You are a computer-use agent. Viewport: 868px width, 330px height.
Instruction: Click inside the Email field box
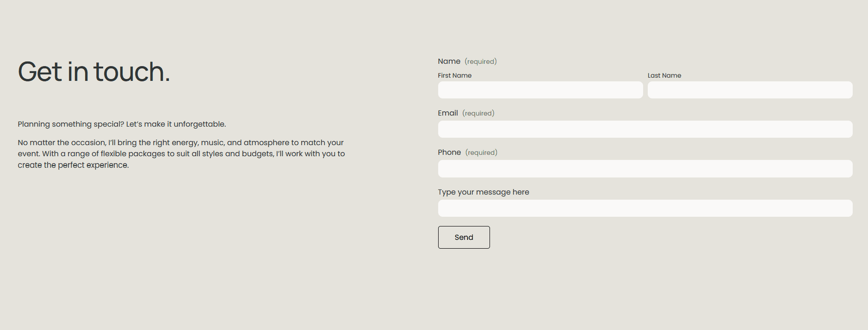(645, 129)
